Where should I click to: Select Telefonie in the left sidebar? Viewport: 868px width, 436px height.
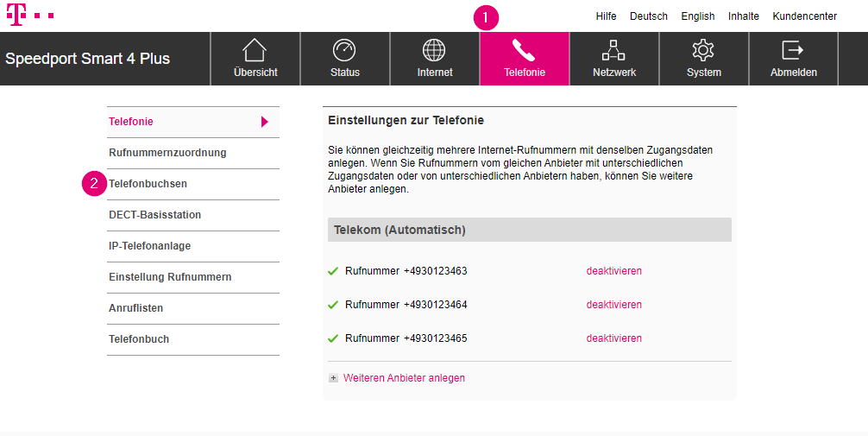coord(193,122)
